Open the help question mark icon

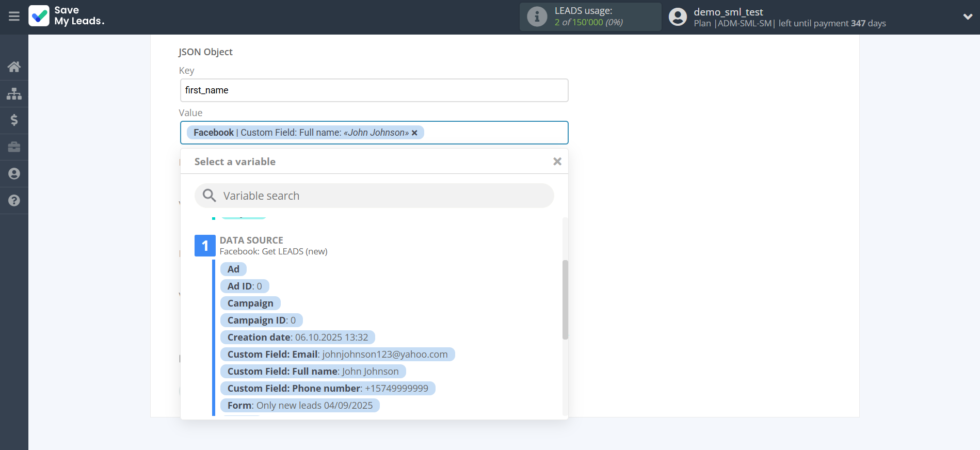click(x=14, y=201)
